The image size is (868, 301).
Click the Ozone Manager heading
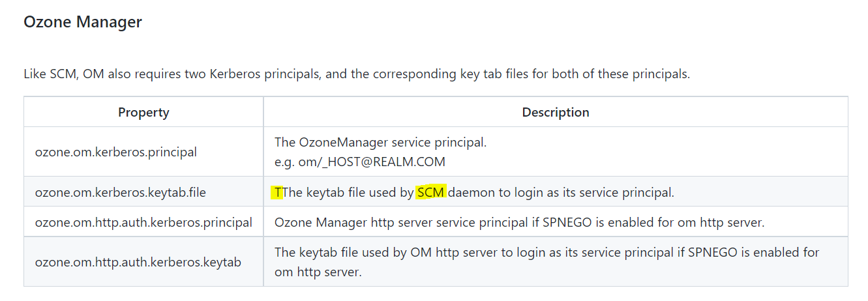click(83, 21)
